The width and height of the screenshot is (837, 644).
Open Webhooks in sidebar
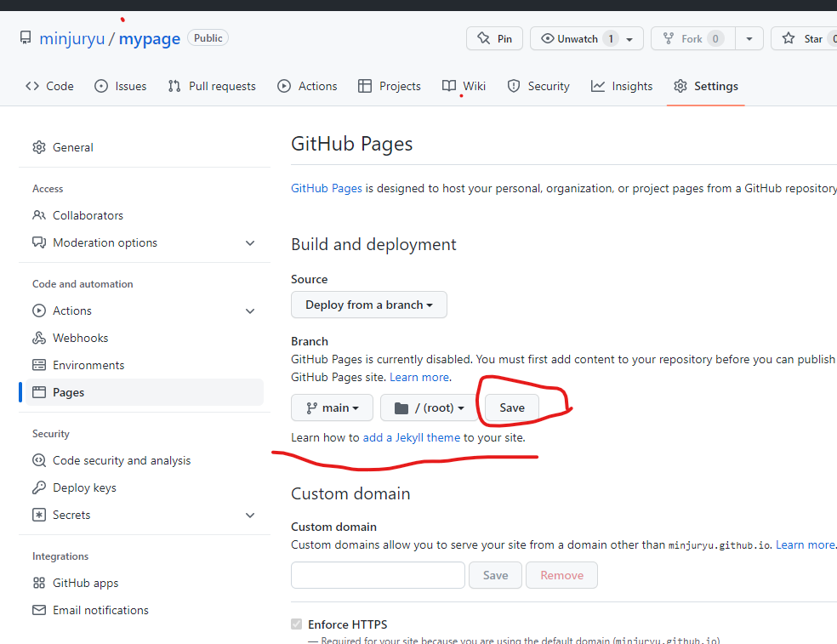tap(144, 338)
